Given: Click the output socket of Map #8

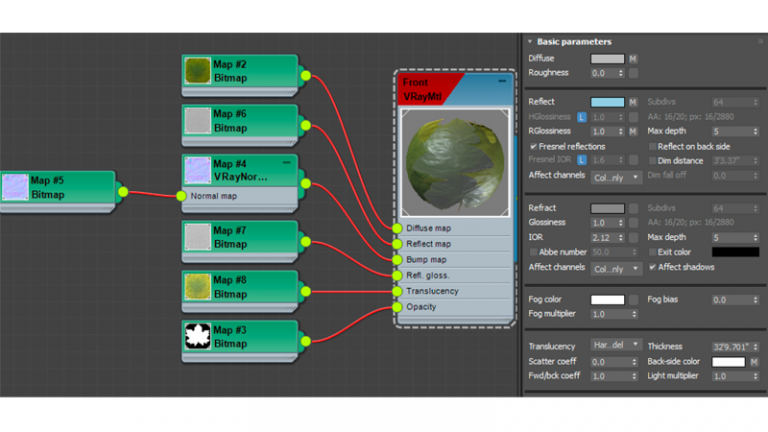Looking at the screenshot, I should [x=306, y=291].
